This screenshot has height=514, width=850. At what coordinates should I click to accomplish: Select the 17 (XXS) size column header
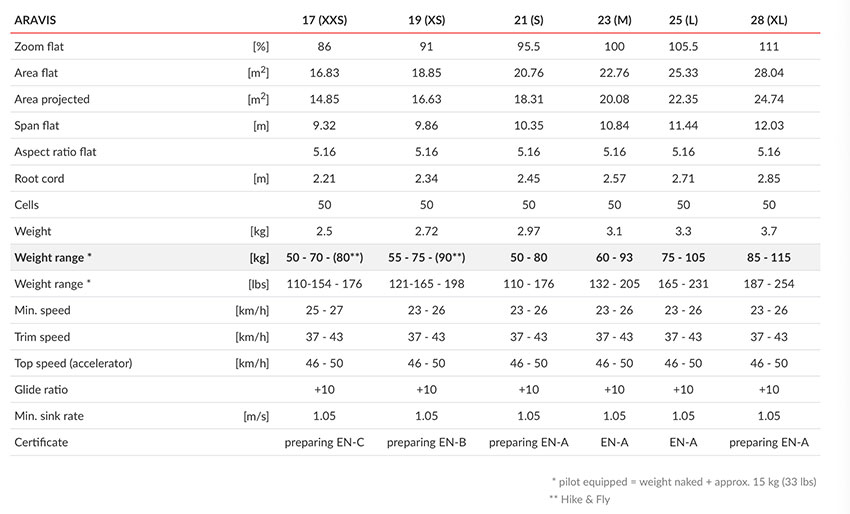pos(324,20)
